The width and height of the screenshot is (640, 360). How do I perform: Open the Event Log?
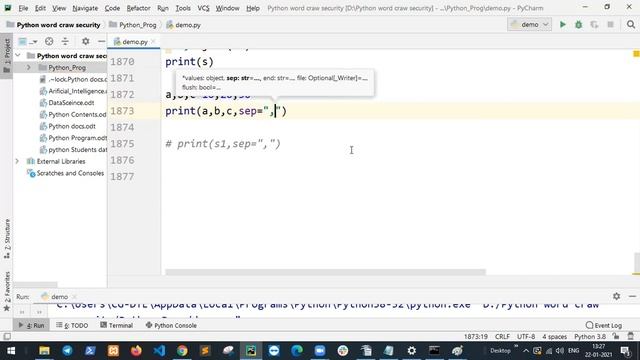click(604, 325)
